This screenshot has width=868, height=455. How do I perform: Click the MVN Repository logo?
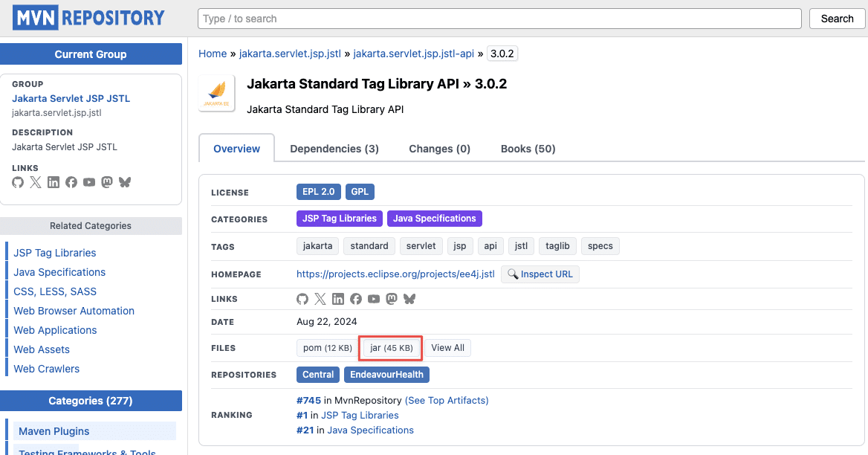[x=89, y=19]
